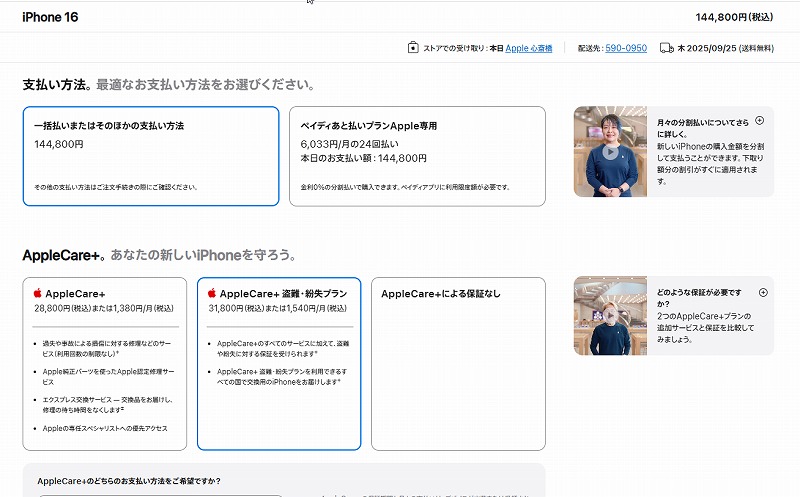Click the 144,800円(税込) price in header
Viewport: 800px width, 497px height.
click(x=734, y=17)
